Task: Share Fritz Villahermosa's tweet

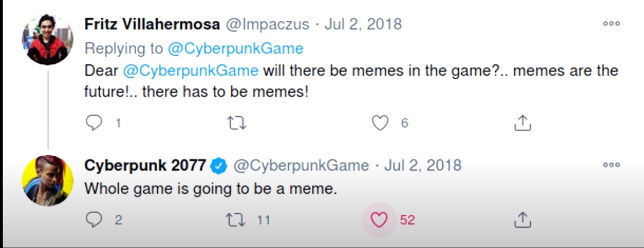Action: point(522,123)
